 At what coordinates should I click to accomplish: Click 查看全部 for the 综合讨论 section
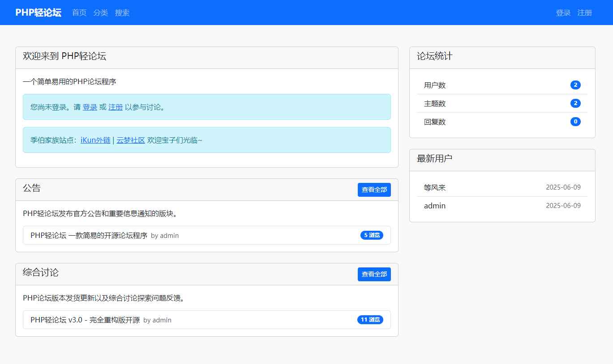[374, 274]
